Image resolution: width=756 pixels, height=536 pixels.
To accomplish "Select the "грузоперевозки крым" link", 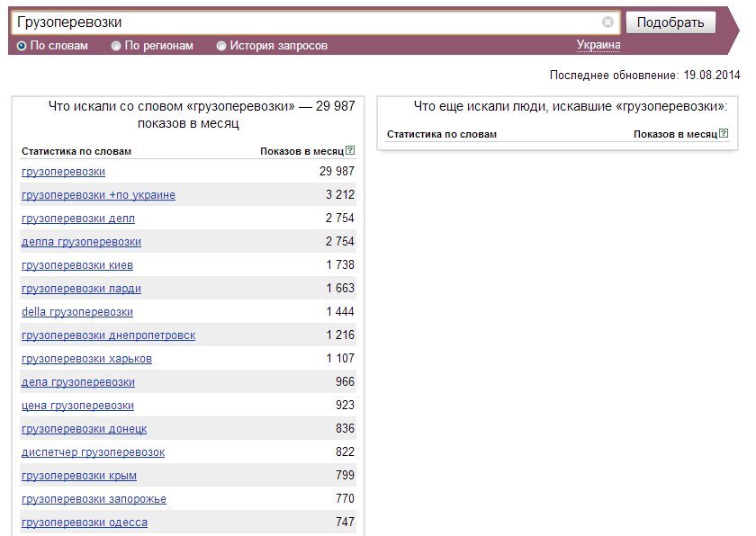I will (x=79, y=476).
